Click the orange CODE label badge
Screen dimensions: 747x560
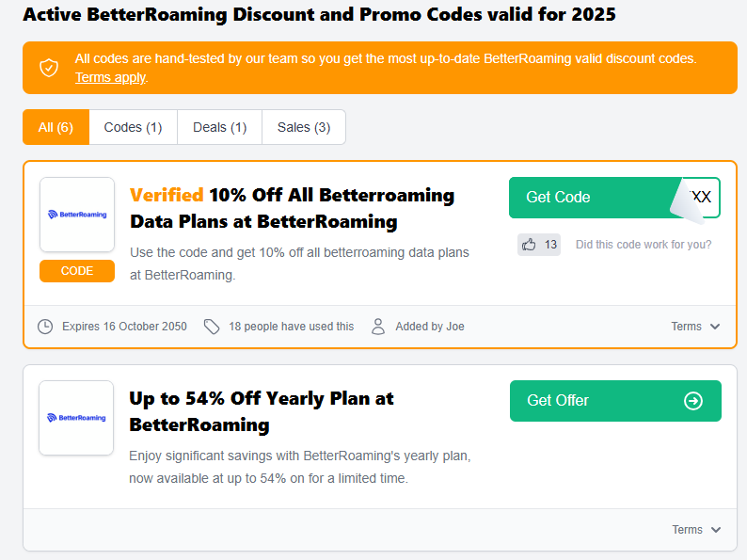[x=77, y=271]
